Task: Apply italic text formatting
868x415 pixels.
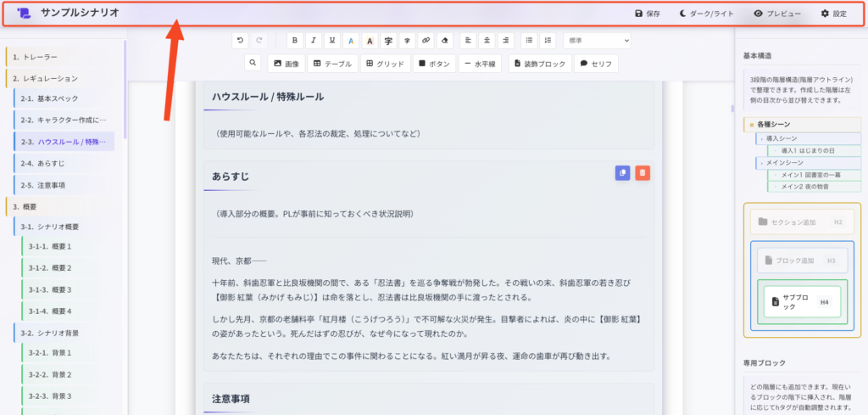Action: click(x=313, y=40)
